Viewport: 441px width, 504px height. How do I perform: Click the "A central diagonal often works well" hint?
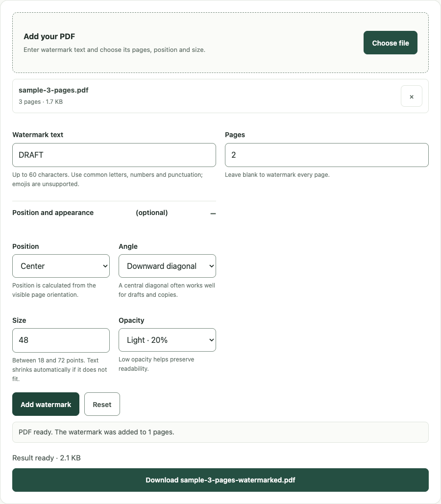pyautogui.click(x=167, y=290)
